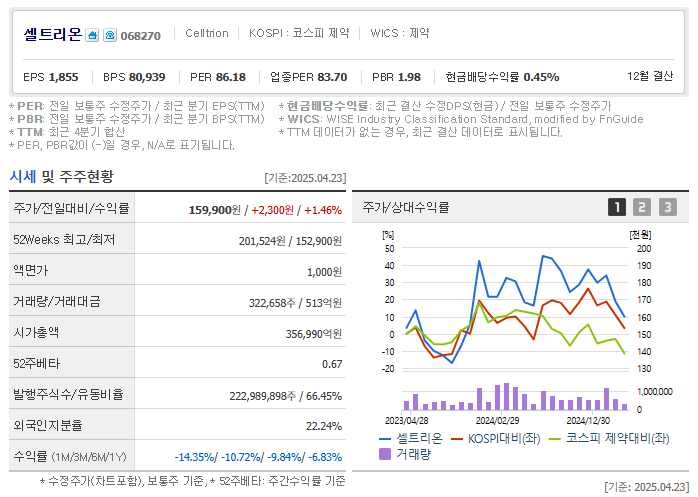The height and width of the screenshot is (497, 698).
Task: Click the 주가/상대수익률 chart title
Action: tap(406, 207)
